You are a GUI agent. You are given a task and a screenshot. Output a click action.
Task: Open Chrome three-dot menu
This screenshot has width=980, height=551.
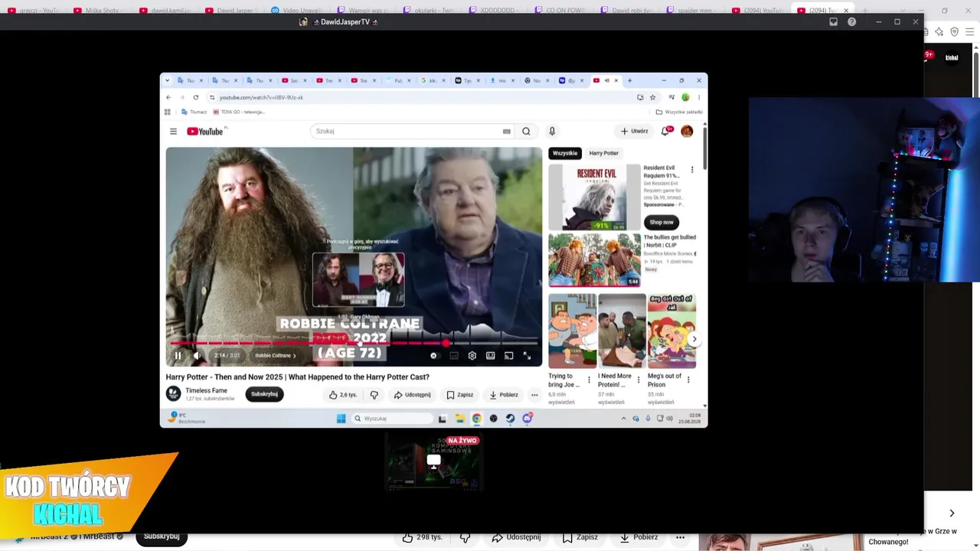tap(698, 97)
